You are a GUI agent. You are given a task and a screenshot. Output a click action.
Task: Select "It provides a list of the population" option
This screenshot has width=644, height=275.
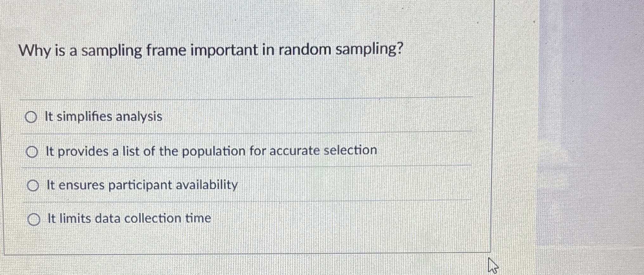(x=33, y=152)
